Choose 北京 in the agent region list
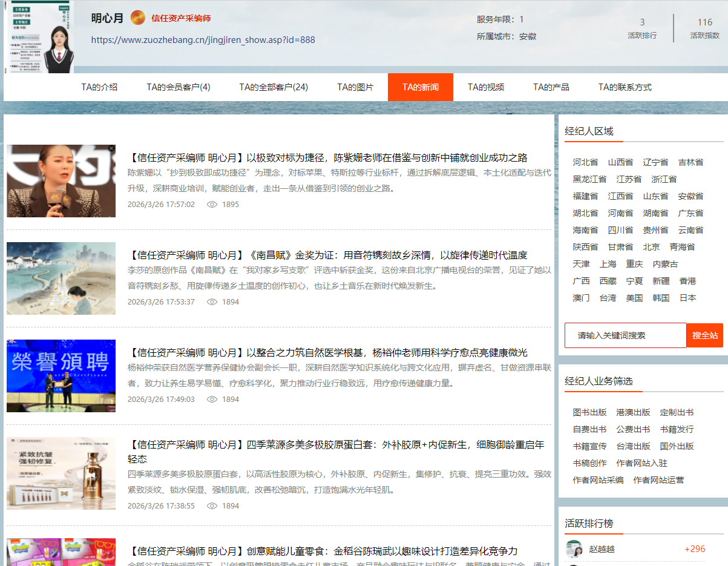728x566 pixels. tap(651, 247)
